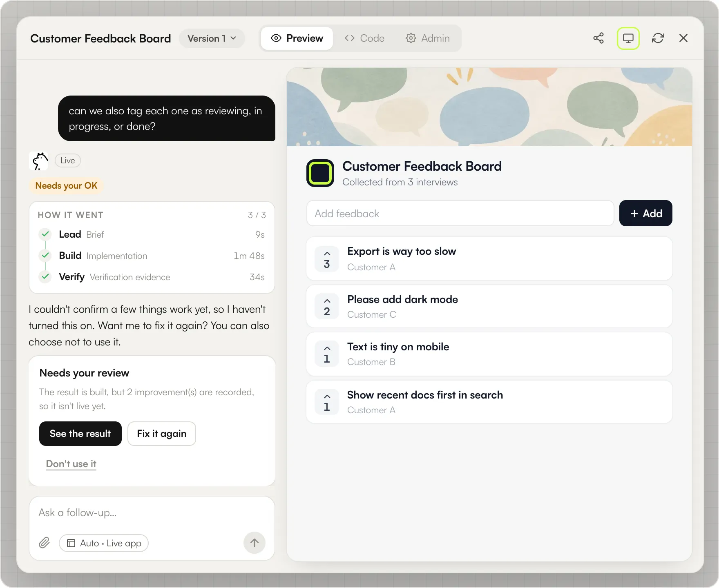Image resolution: width=719 pixels, height=588 pixels.
Task: Click the Needs your review heading
Action: point(84,373)
